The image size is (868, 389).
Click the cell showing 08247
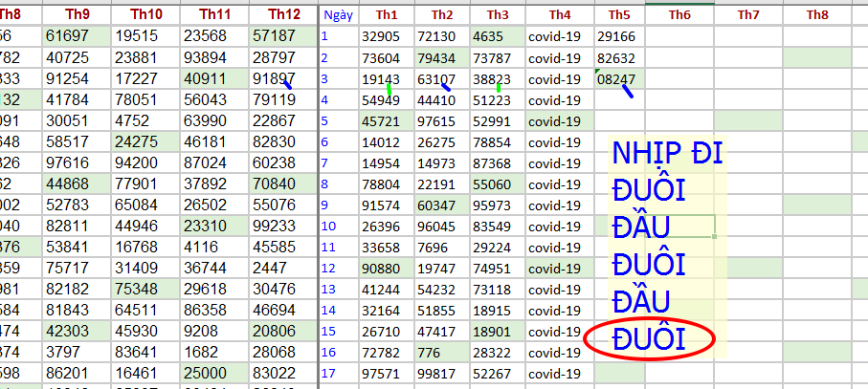point(619,79)
